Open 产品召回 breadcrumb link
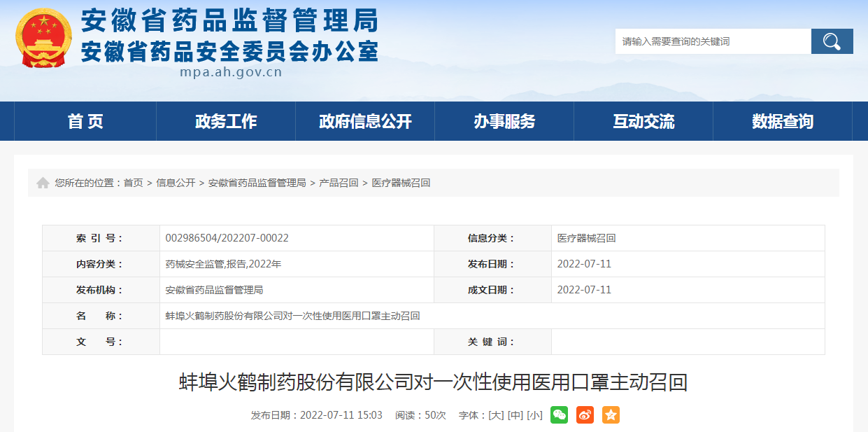This screenshot has width=868, height=432. point(339,183)
